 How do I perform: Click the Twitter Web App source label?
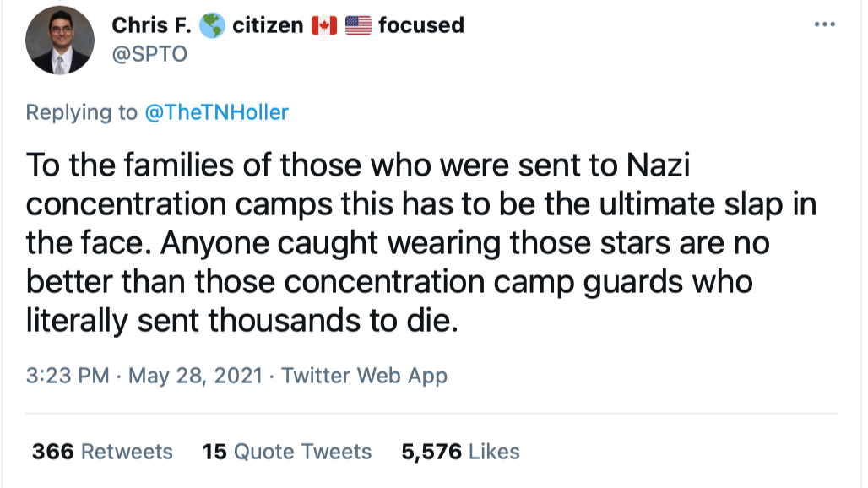(x=364, y=376)
